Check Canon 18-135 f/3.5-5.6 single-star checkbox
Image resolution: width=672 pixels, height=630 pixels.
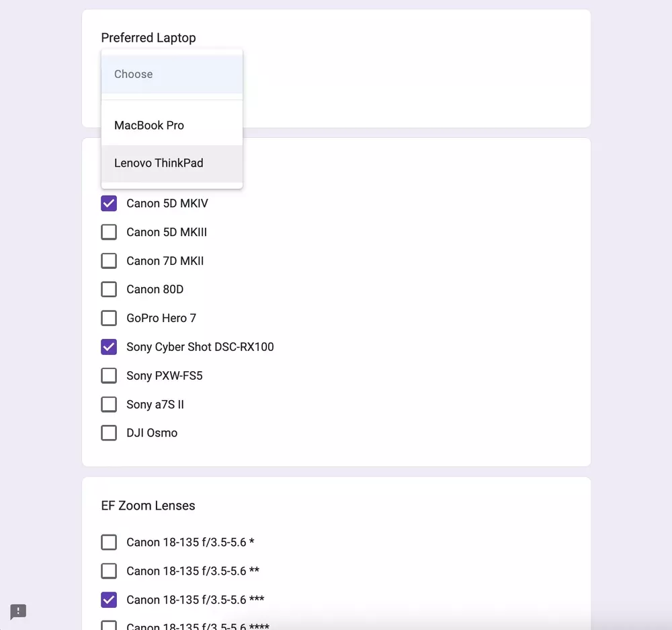pyautogui.click(x=109, y=543)
